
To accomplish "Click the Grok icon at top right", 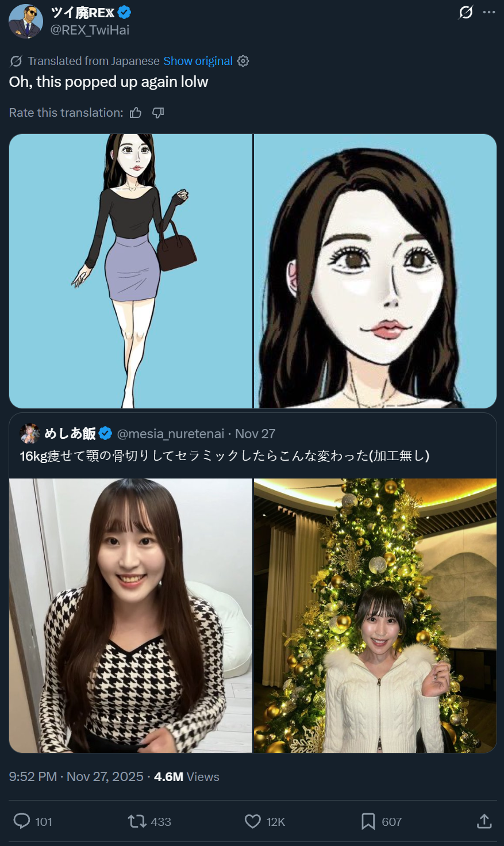I will 466,12.
